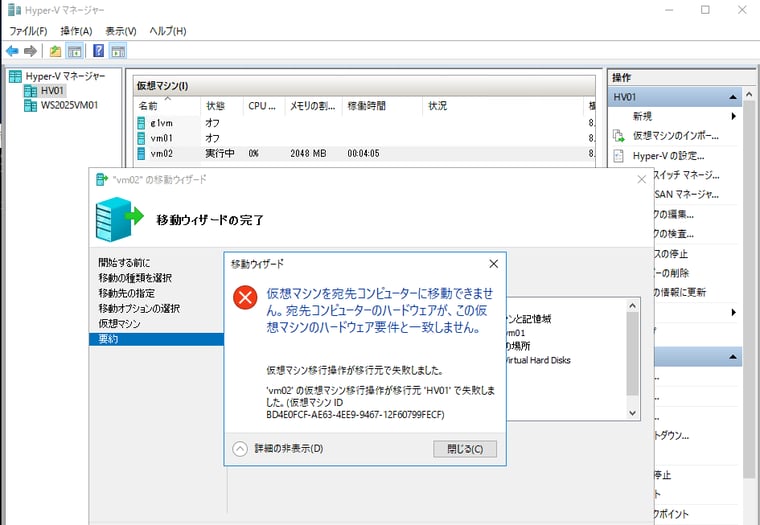Viewport: 760px width, 525px height.
Task: Sort by 稼働時間 column header
Action: (x=382, y=106)
